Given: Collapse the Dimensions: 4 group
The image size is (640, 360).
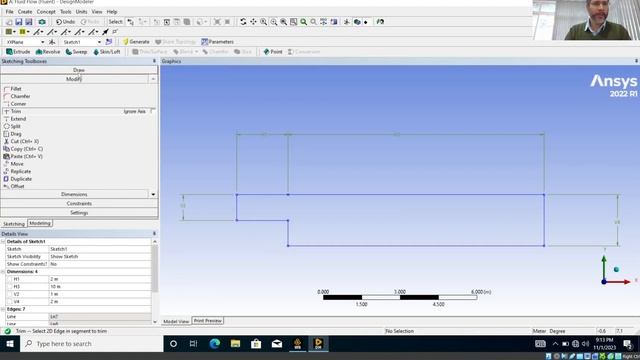Looking at the screenshot, I should click(3, 272).
